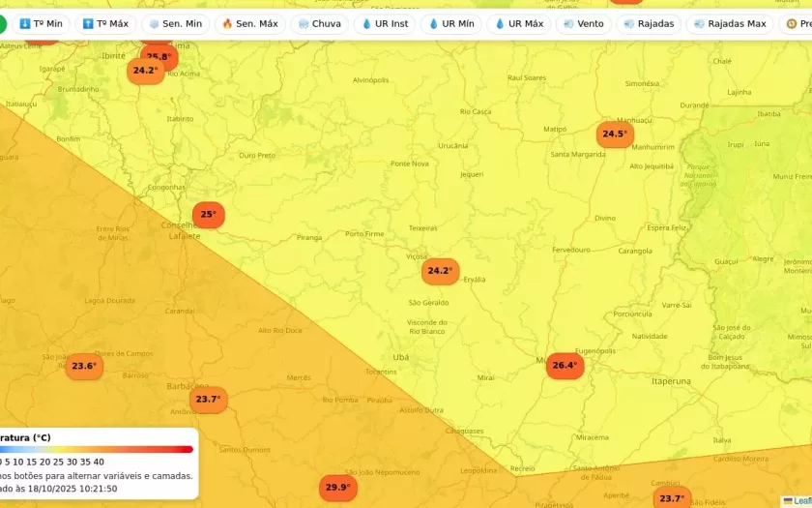
Task: Click the 24.5° marker near Manhuaçu
Action: point(615,134)
